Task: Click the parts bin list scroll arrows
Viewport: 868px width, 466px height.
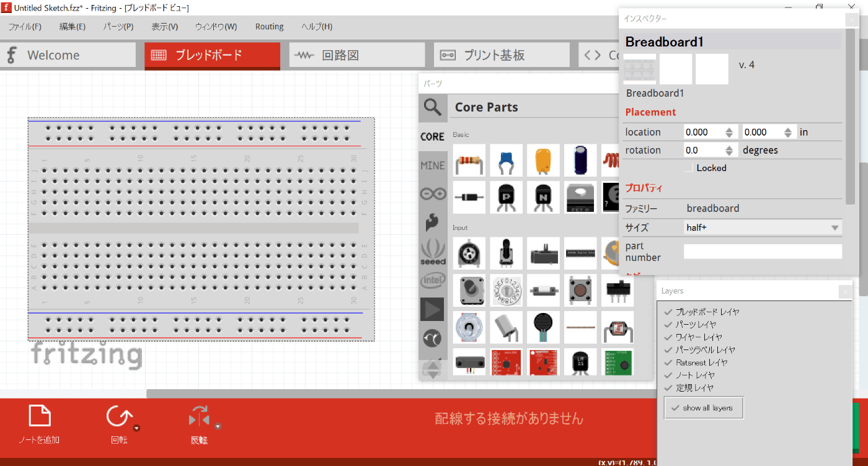Action: click(x=432, y=369)
